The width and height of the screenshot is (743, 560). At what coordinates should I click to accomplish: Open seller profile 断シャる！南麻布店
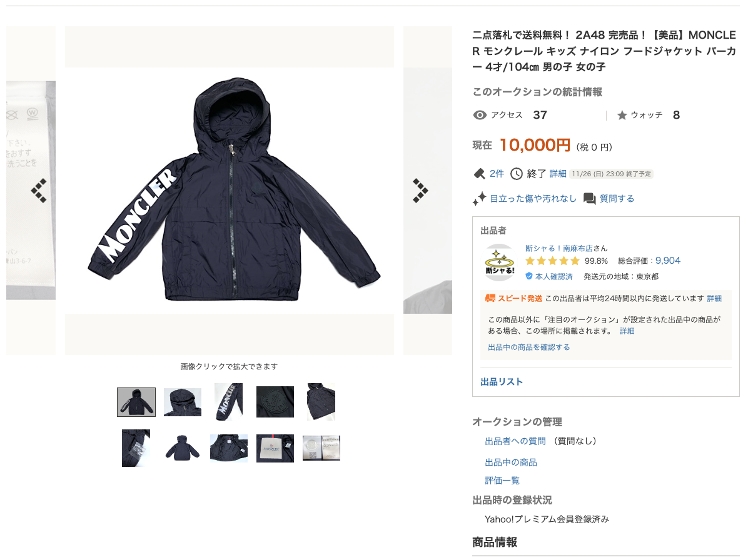pos(559,248)
